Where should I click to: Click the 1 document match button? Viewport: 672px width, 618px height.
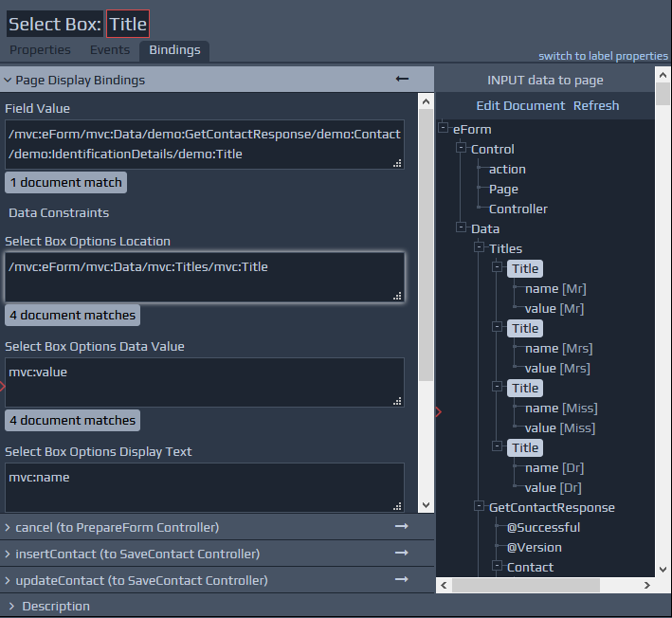click(x=66, y=183)
